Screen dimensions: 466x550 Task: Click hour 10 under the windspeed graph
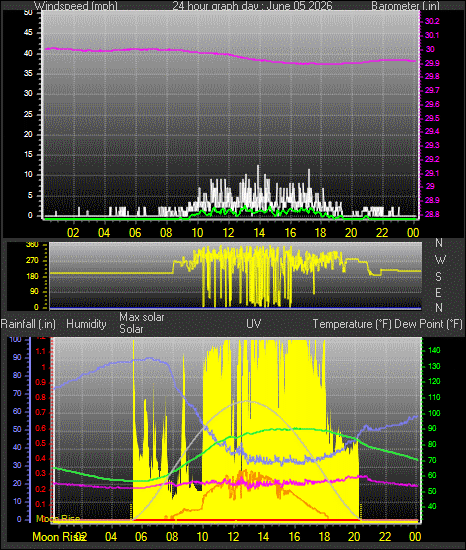click(197, 233)
